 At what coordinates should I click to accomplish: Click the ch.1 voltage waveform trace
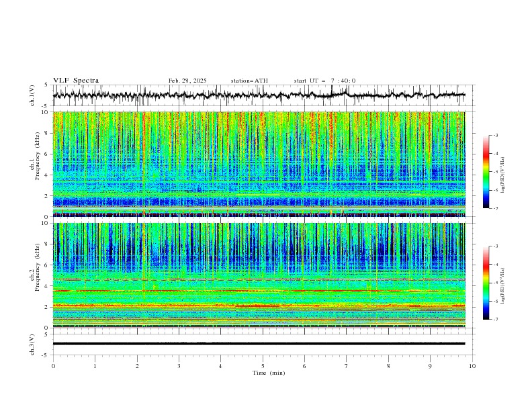pyautogui.click(x=259, y=95)
